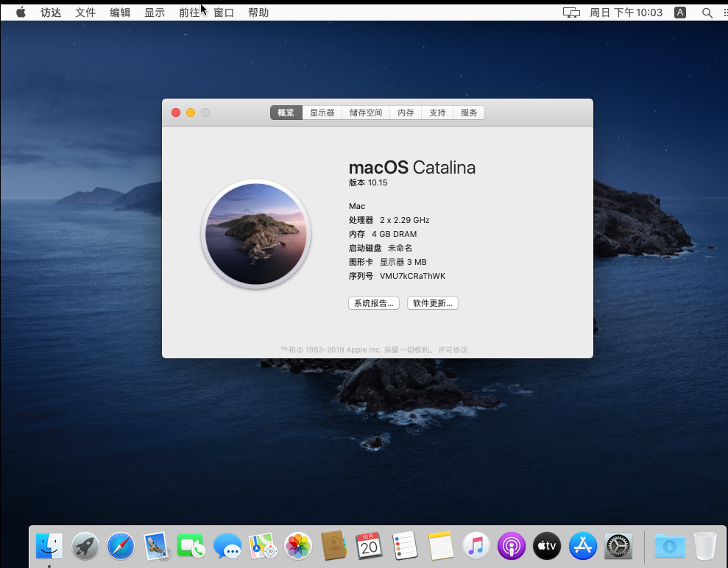The height and width of the screenshot is (568, 728).
Task: Click 系统报告... button
Action: point(374,303)
